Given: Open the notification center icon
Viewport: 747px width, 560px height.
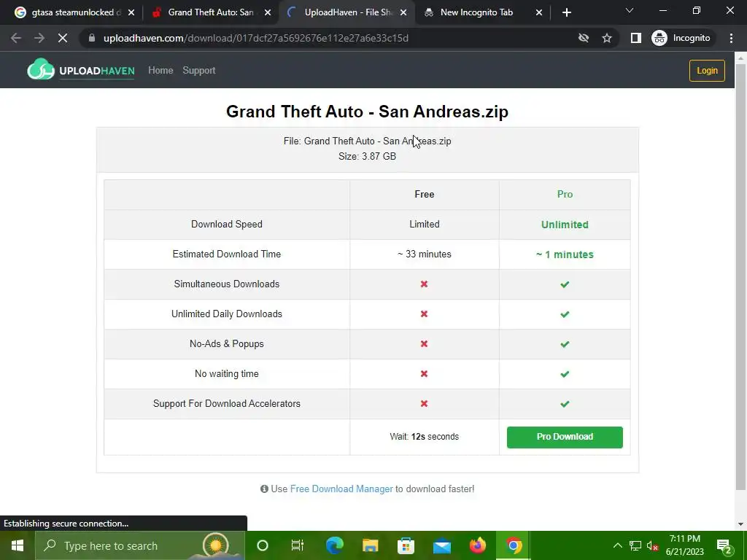Looking at the screenshot, I should 724,546.
